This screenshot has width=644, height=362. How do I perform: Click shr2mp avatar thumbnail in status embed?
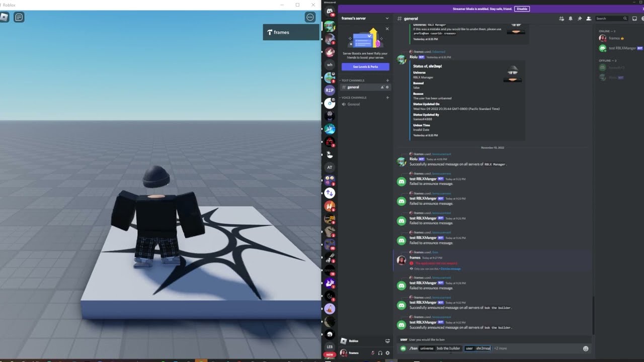[512, 73]
